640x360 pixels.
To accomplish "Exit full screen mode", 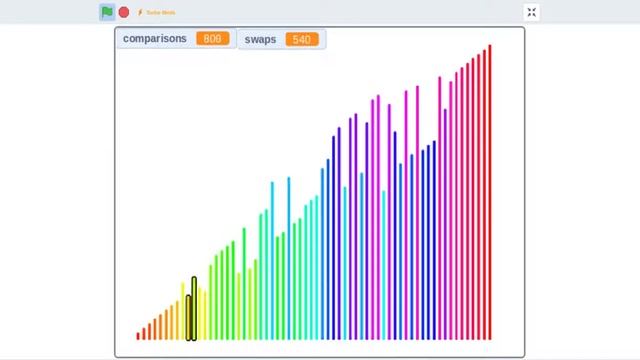I will pyautogui.click(x=531, y=12).
